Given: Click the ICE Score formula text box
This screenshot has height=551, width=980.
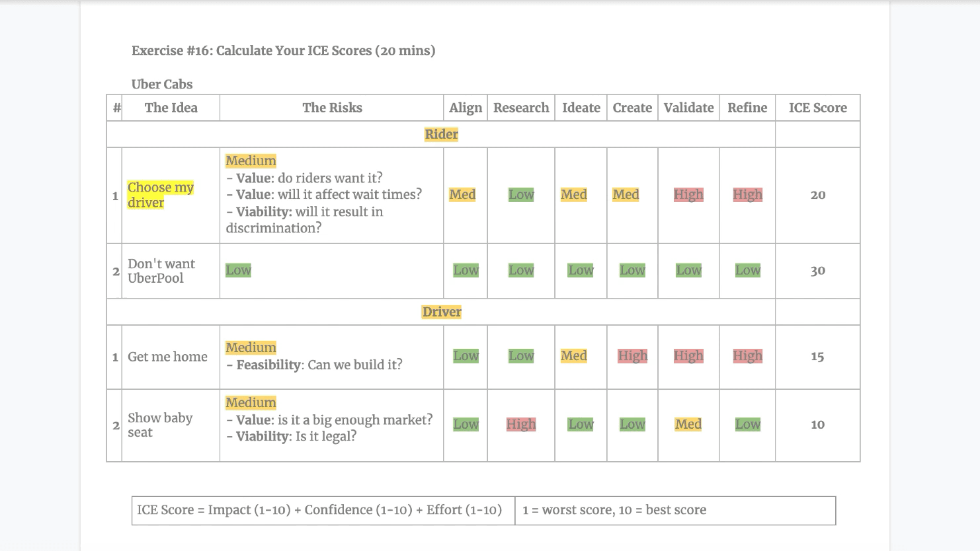Looking at the screenshot, I should [x=319, y=510].
